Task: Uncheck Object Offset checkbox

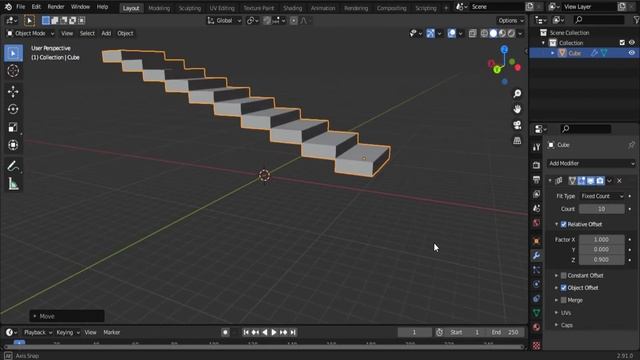Action: tap(564, 288)
